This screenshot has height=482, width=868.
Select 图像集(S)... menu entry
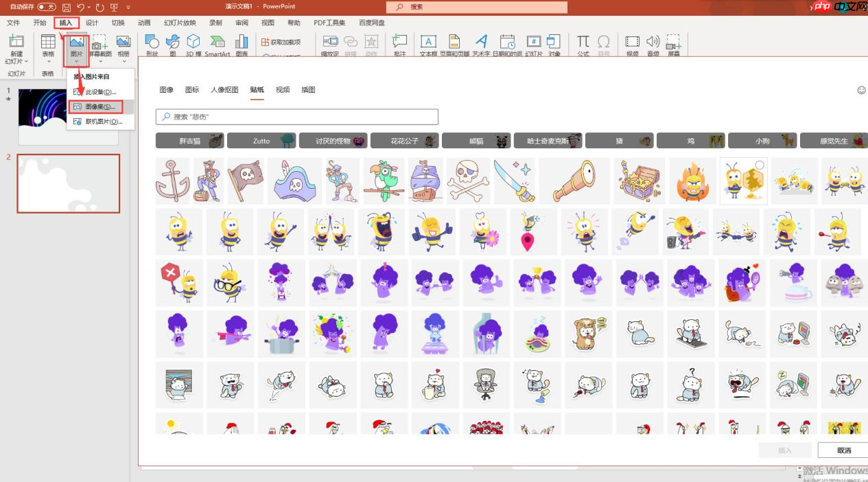[x=100, y=107]
